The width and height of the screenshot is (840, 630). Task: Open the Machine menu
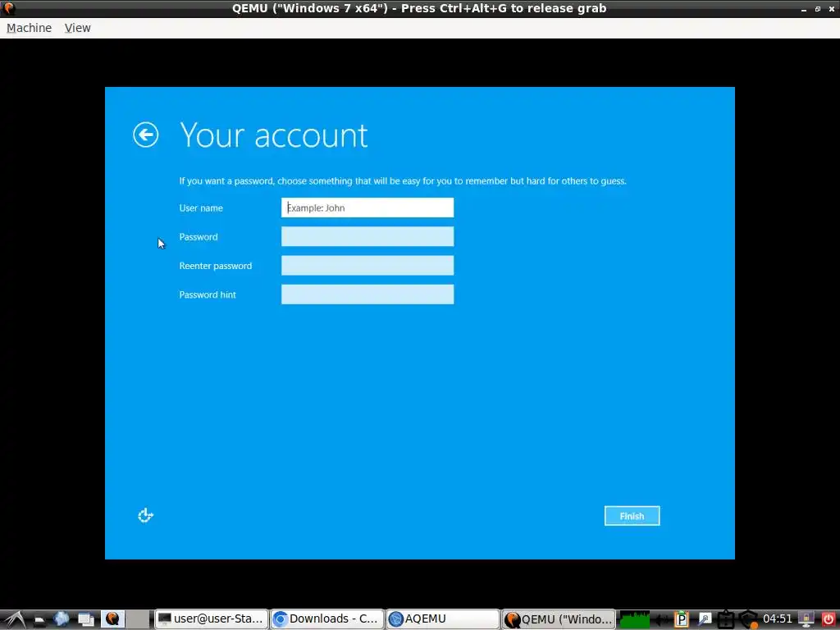click(x=29, y=28)
